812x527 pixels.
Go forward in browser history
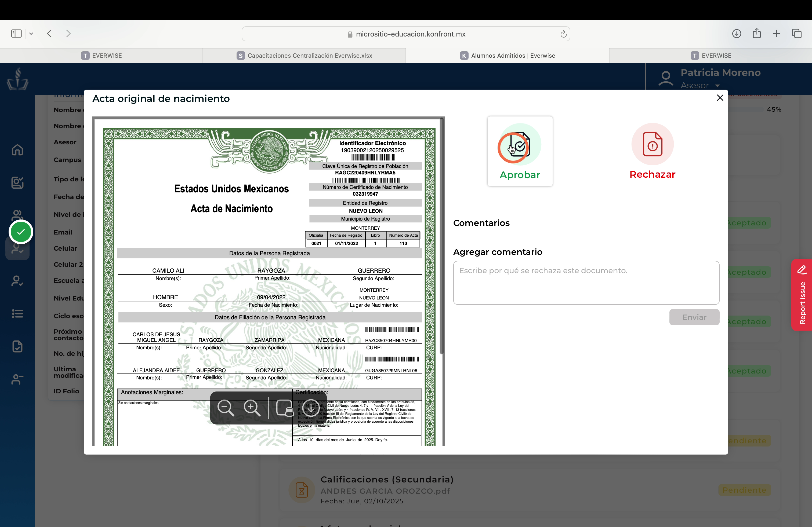(68, 33)
